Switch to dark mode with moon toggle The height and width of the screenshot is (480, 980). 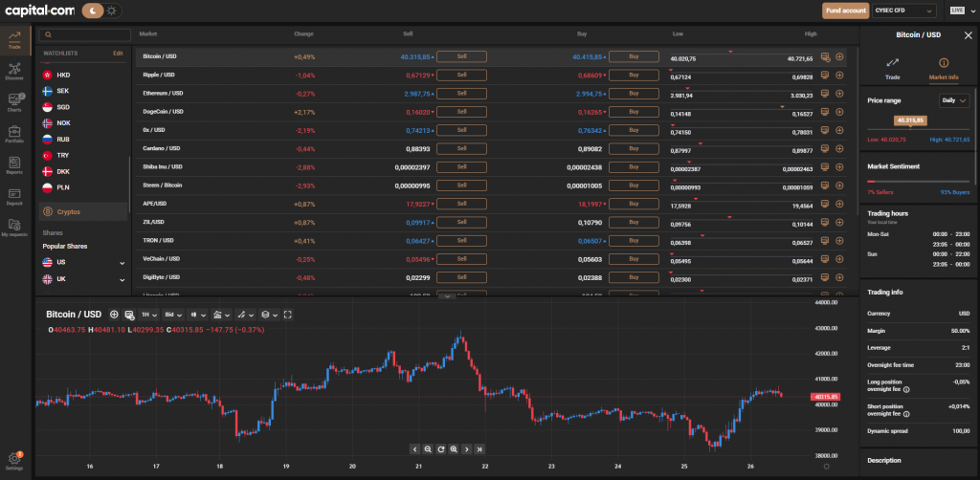coord(93,10)
